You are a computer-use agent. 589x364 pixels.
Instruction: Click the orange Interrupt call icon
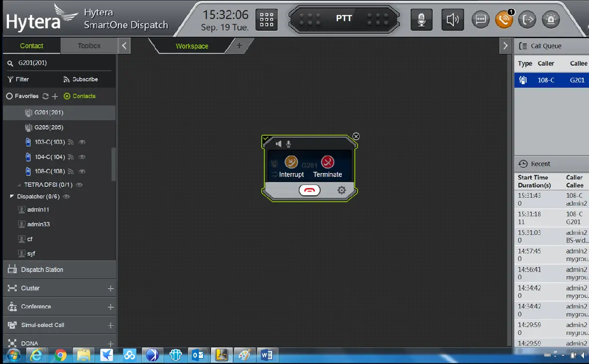(291, 162)
